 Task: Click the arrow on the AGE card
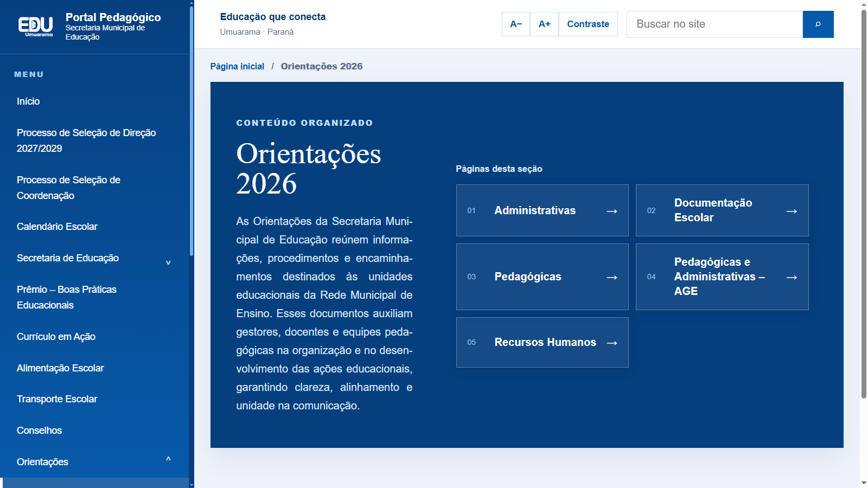click(792, 277)
